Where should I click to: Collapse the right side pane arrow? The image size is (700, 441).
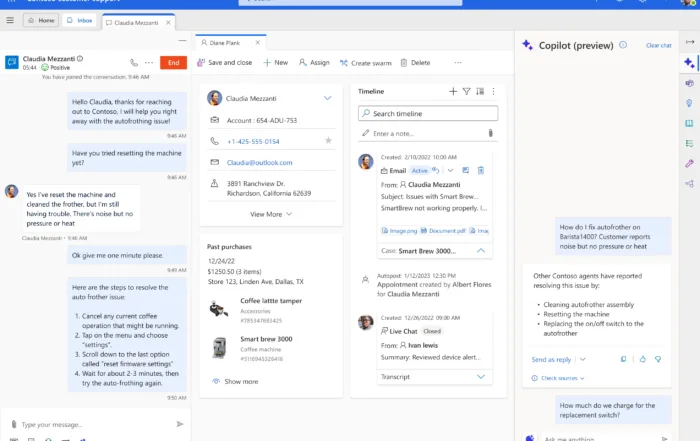pyautogui.click(x=690, y=42)
